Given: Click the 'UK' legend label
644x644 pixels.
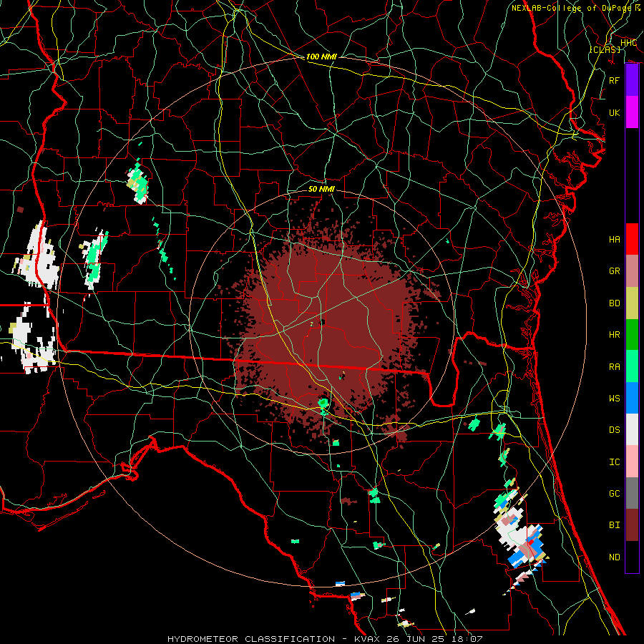Looking at the screenshot, I should pos(615,112).
